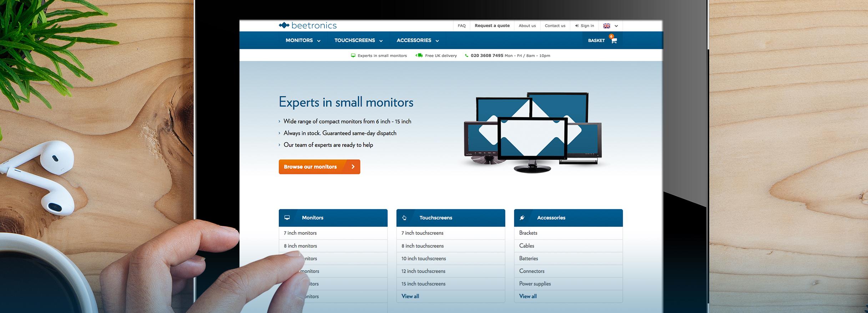Expand the Touchscreens menu chevron

[x=381, y=41]
